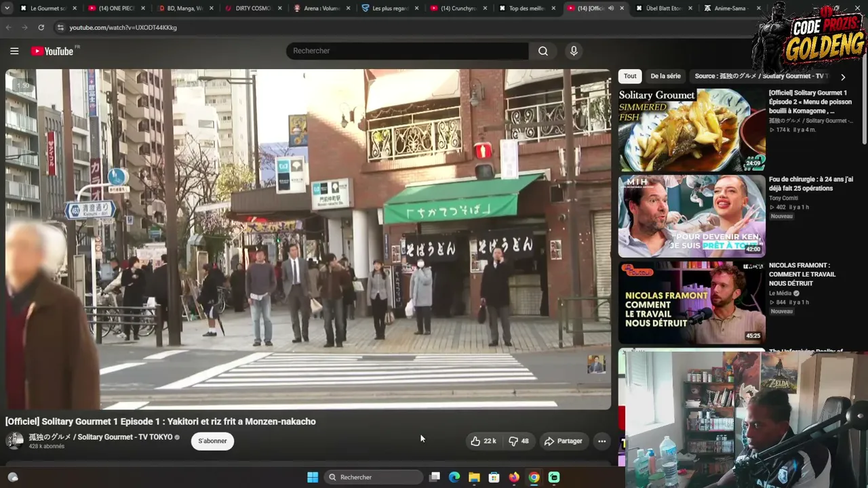Image resolution: width=868 pixels, height=488 pixels.
Task: Focus the YouTube 'Rechercher' search field
Action: pos(408,51)
